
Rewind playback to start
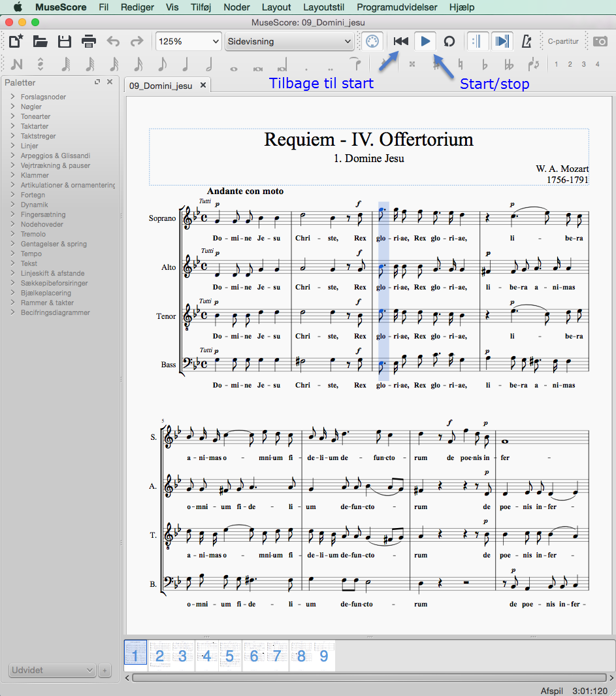[x=400, y=41]
